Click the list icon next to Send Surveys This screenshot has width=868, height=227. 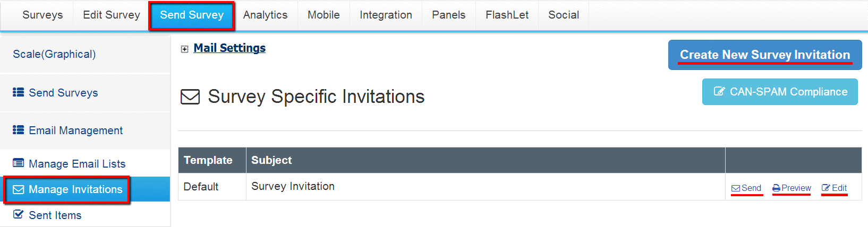coord(19,92)
